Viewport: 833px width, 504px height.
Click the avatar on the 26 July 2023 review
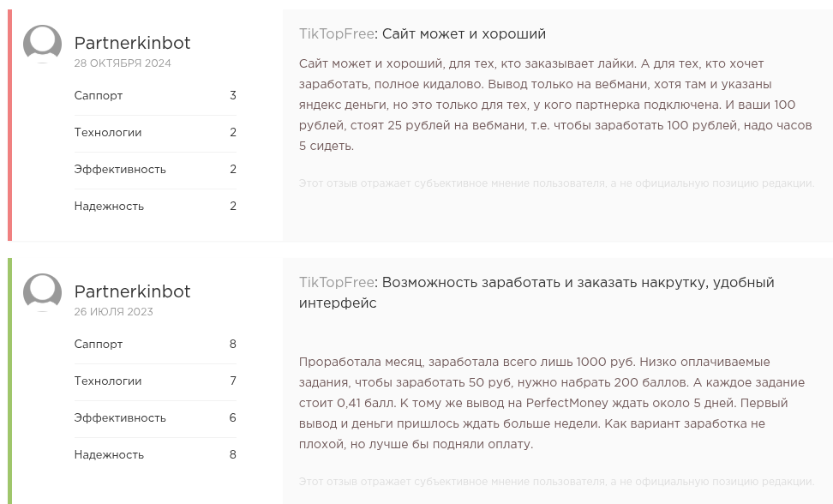pos(42,292)
